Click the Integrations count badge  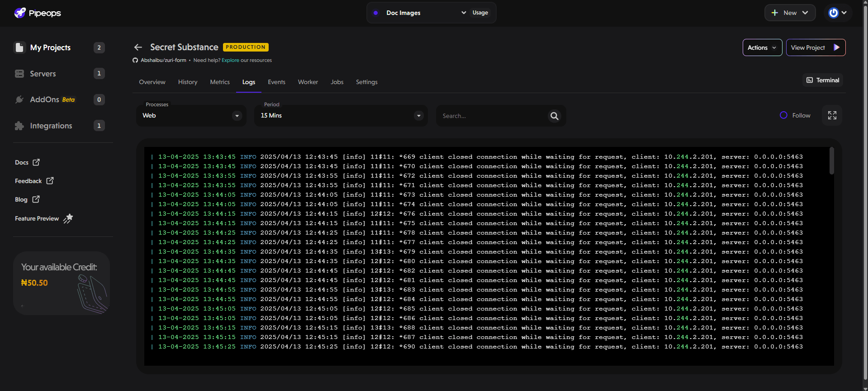coord(99,126)
